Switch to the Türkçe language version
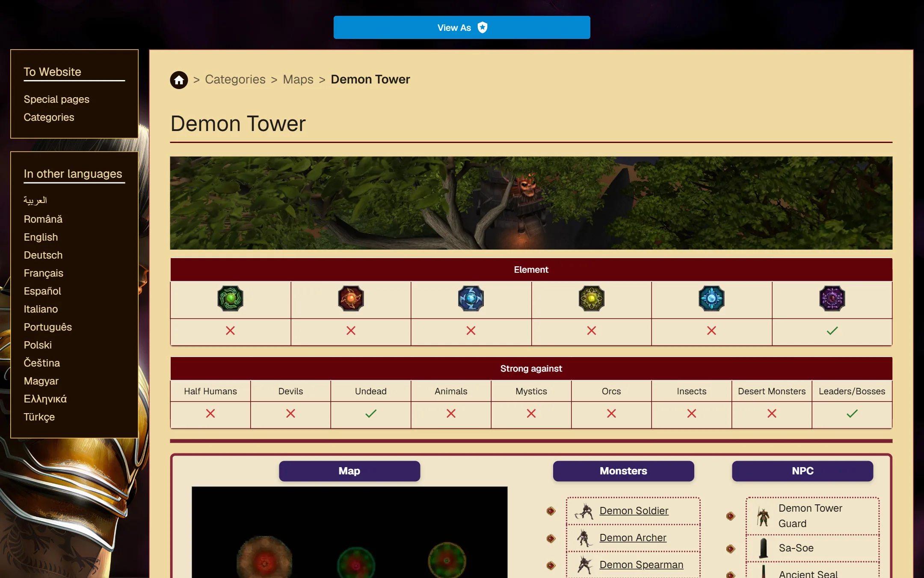The width and height of the screenshot is (924, 578). (39, 417)
